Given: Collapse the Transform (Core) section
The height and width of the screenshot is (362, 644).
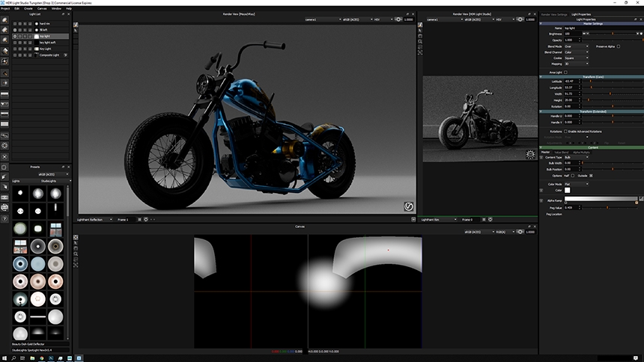Looking at the screenshot, I should tap(541, 77).
